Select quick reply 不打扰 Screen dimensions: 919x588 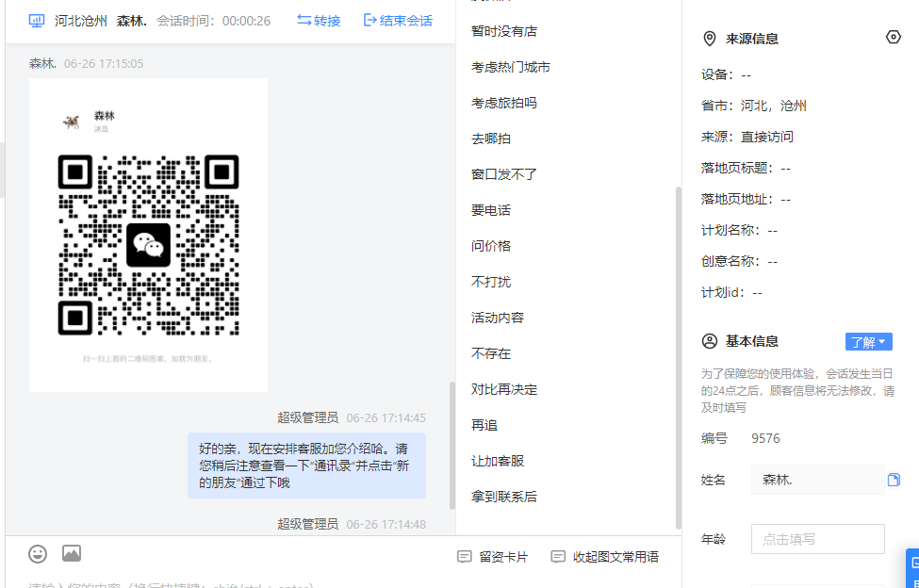491,282
